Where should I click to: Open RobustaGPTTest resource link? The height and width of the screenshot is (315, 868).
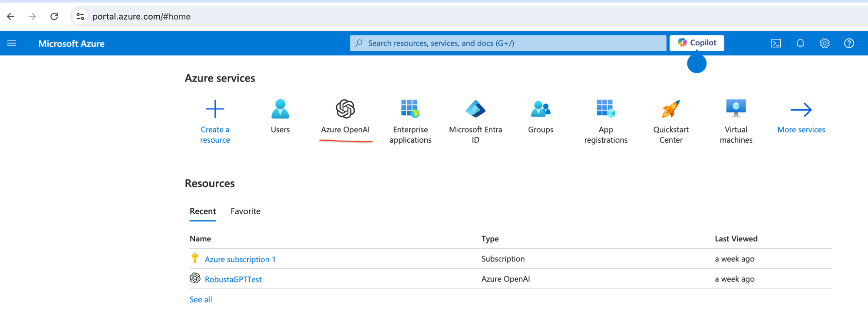[x=233, y=279]
